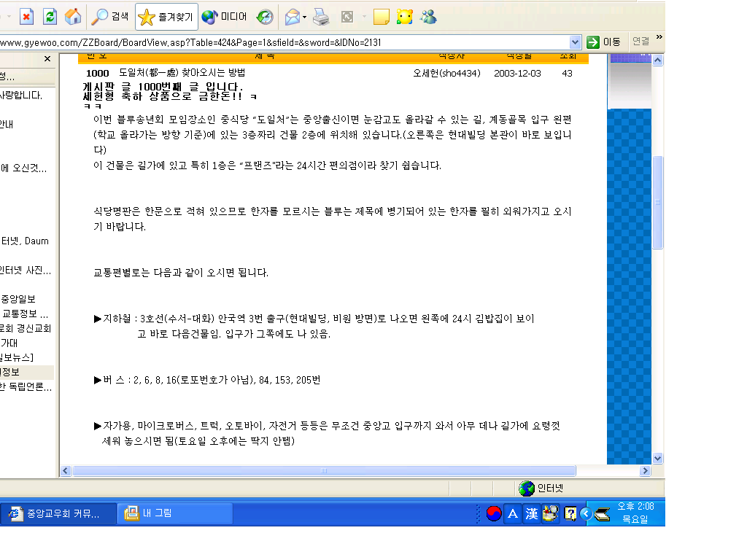Print the page using the printer icon
Image resolution: width=747 pixels, height=560 pixels.
tap(320, 16)
